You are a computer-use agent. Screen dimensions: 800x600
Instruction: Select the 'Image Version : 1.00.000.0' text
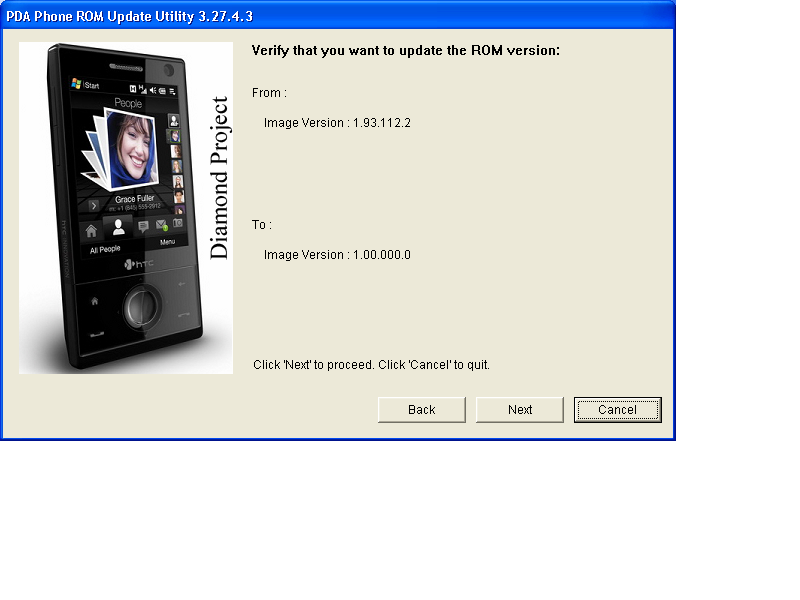(337, 255)
